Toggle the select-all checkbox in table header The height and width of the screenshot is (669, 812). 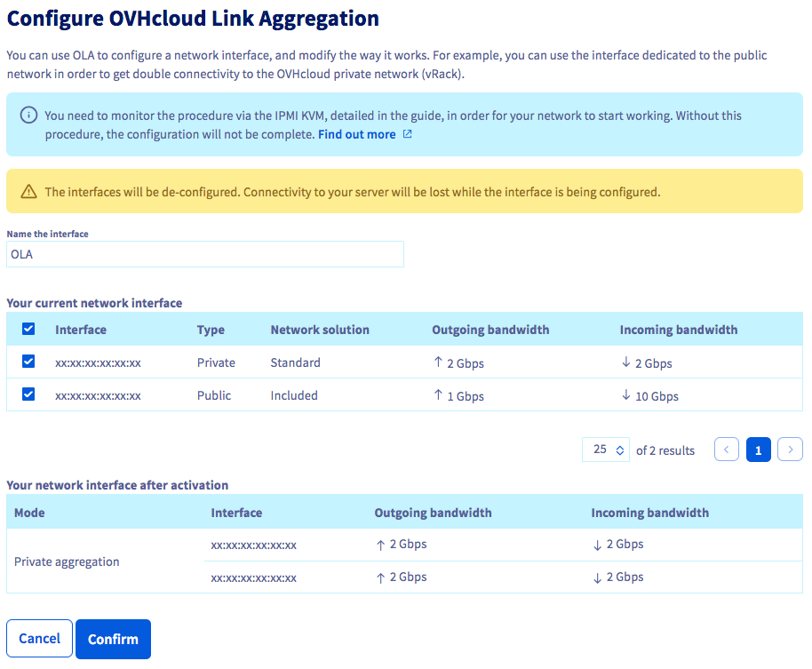click(28, 329)
